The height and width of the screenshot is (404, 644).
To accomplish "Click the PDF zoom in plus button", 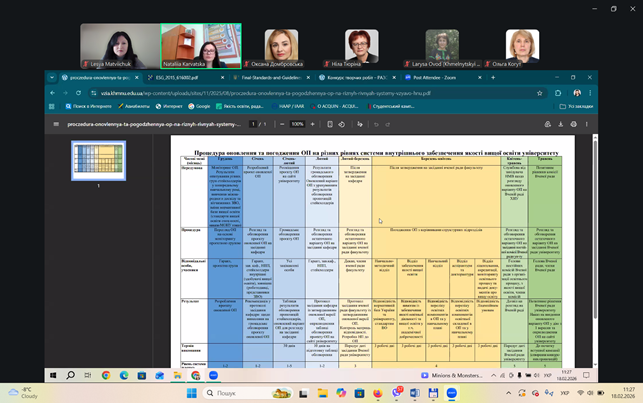I will pyautogui.click(x=314, y=124).
